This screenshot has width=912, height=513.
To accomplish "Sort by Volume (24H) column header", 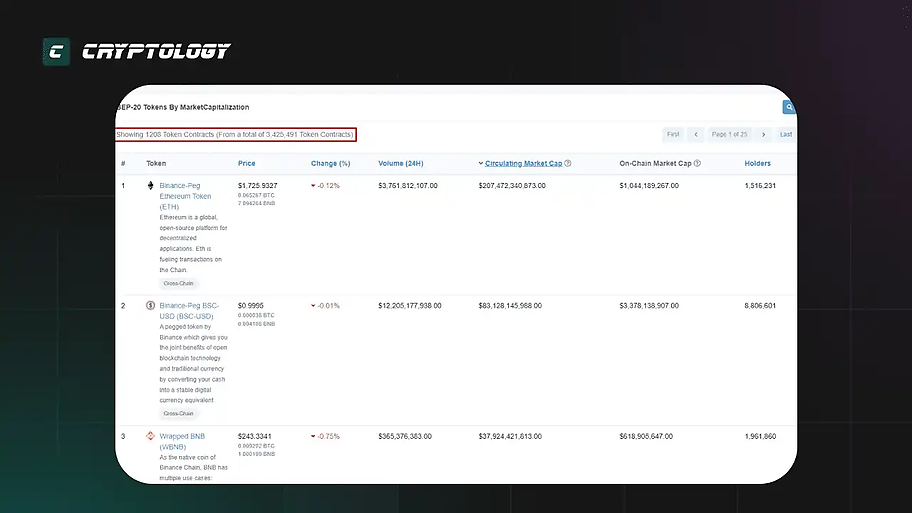I will (x=401, y=163).
